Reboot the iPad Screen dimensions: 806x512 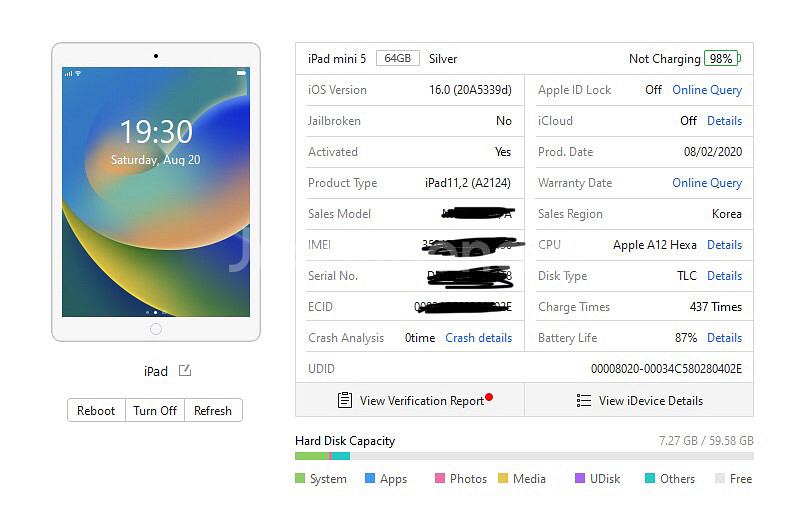click(96, 410)
